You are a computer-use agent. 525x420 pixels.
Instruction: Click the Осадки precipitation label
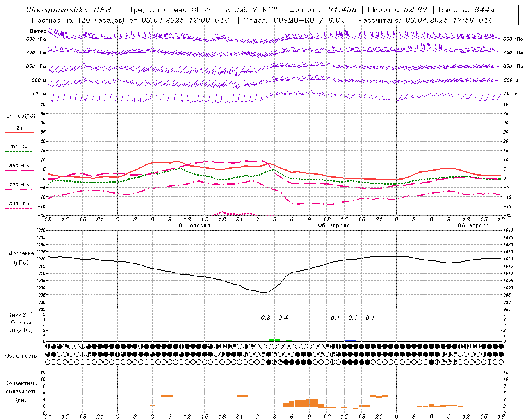coord(21,322)
